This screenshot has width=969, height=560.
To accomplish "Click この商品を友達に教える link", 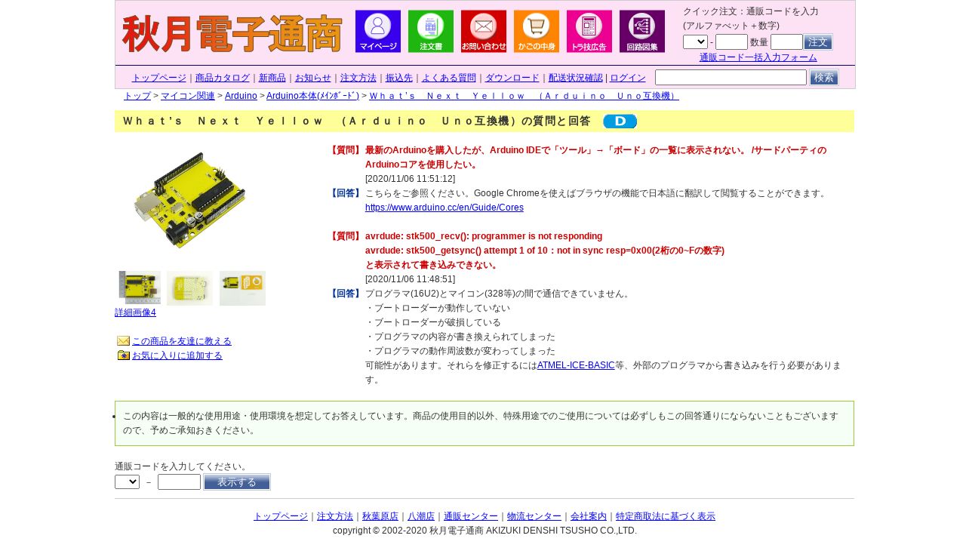I will [x=182, y=341].
